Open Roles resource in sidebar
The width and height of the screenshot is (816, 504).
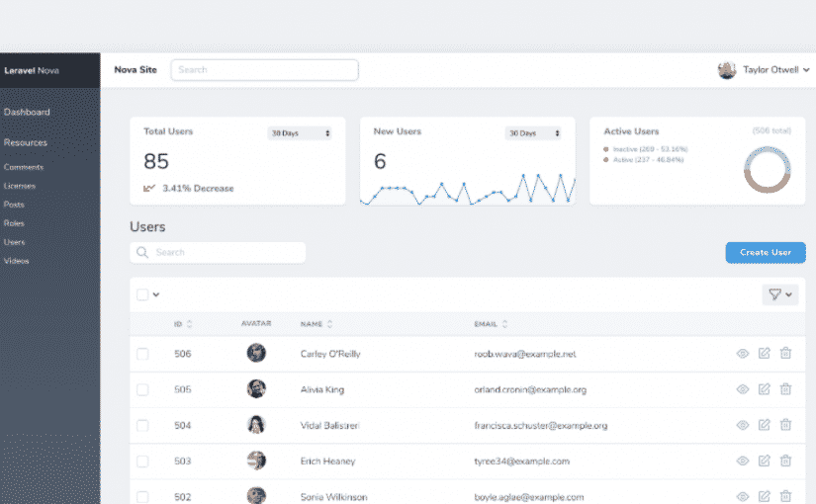[x=14, y=223]
